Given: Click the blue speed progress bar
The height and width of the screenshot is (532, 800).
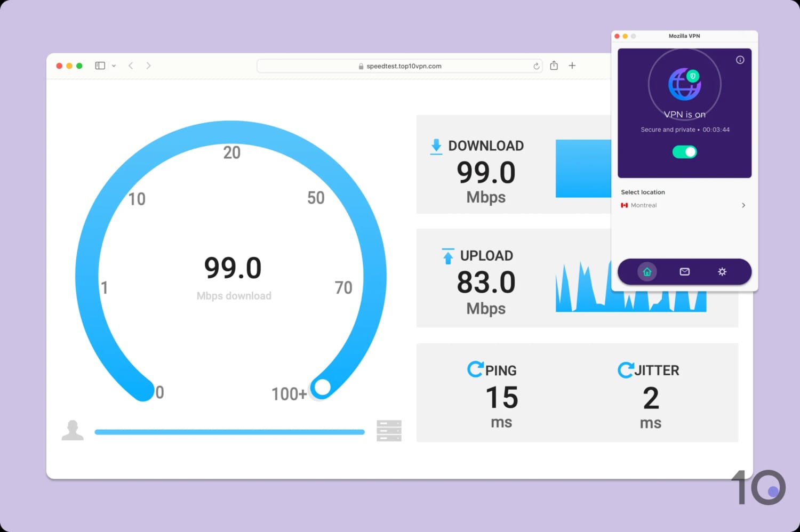Looking at the screenshot, I should click(x=229, y=432).
